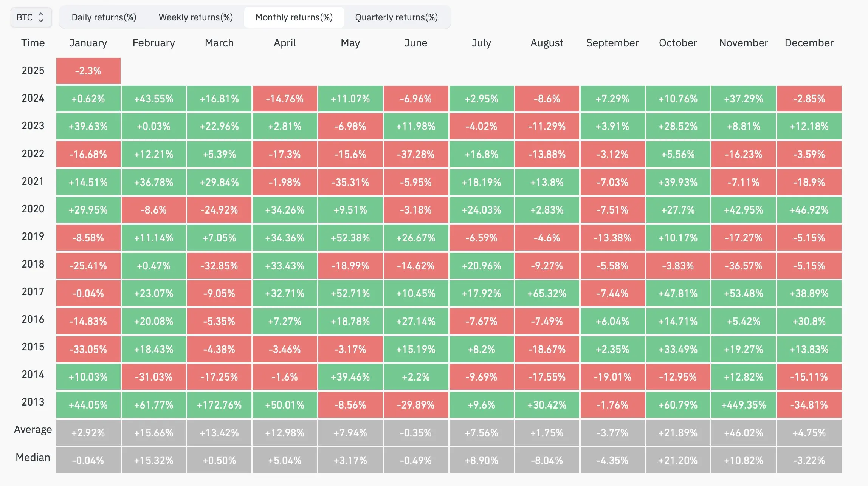This screenshot has width=868, height=486.
Task: Open the BTC coin selector dropdown
Action: pyautogui.click(x=31, y=17)
